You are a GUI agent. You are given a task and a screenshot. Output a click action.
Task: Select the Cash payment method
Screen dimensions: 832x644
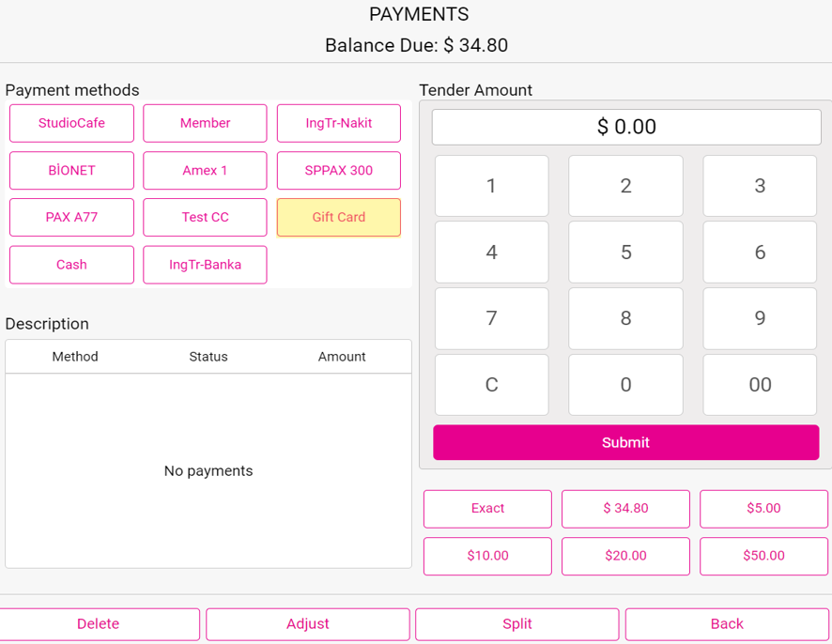click(x=71, y=265)
